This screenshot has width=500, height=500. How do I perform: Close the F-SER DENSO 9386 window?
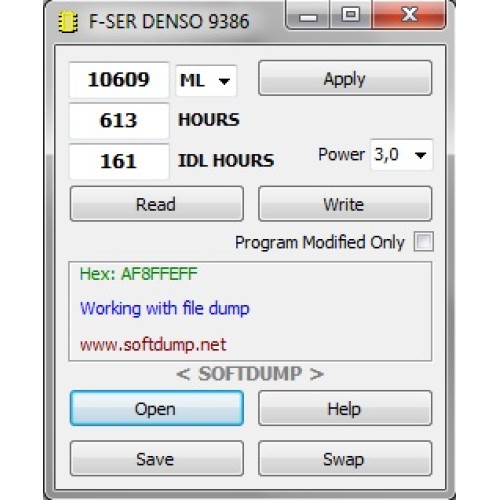point(409,15)
